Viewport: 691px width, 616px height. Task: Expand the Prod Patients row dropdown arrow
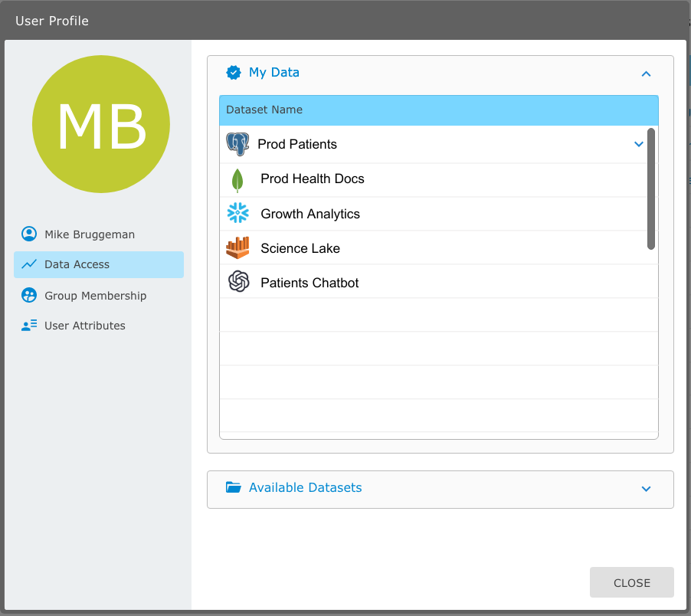coord(639,144)
